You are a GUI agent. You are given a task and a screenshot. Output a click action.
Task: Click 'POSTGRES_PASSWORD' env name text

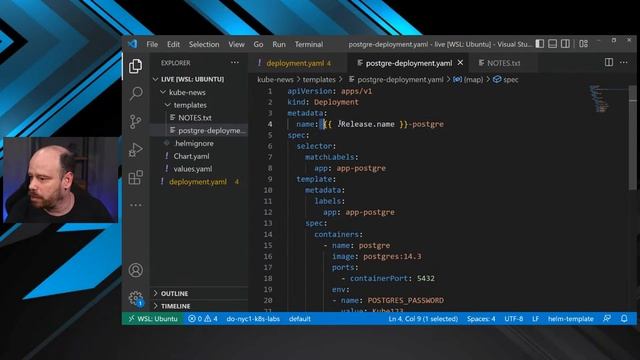pos(405,300)
